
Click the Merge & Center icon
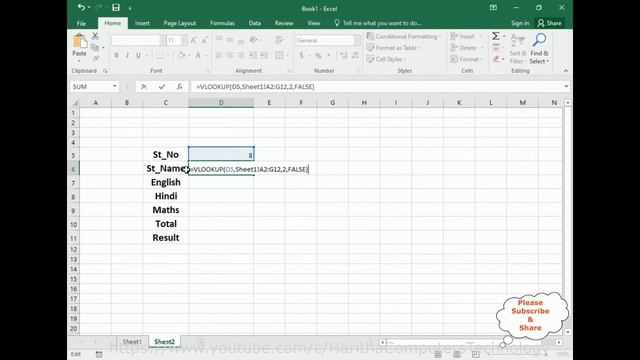279,55
